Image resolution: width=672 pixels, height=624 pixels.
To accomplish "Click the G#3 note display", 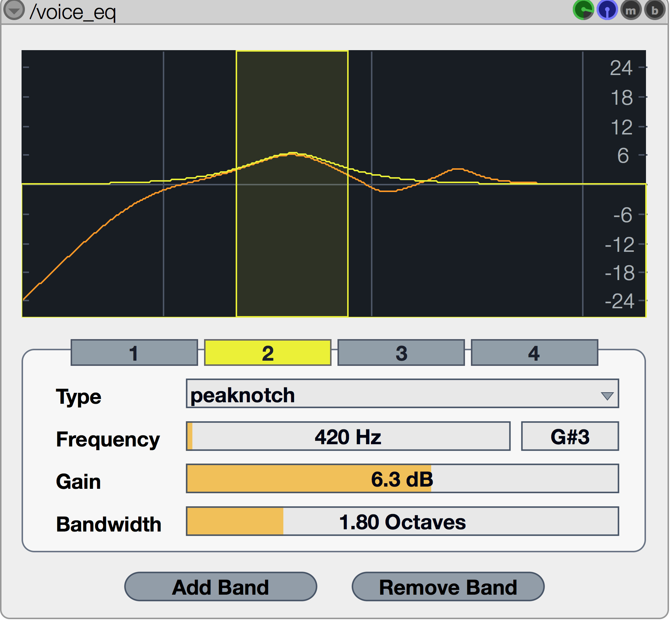I will [570, 436].
